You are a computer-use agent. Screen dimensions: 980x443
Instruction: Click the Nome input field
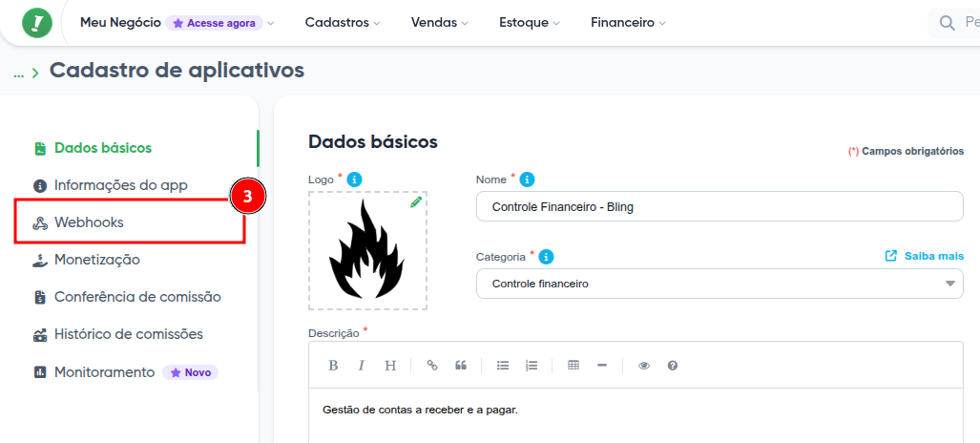pos(719,206)
